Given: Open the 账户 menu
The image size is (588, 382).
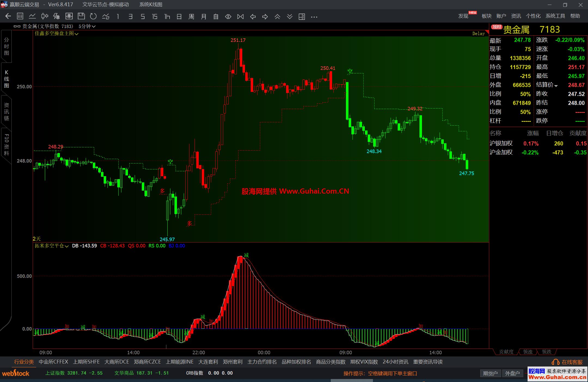Looking at the screenshot, I should [x=501, y=16].
